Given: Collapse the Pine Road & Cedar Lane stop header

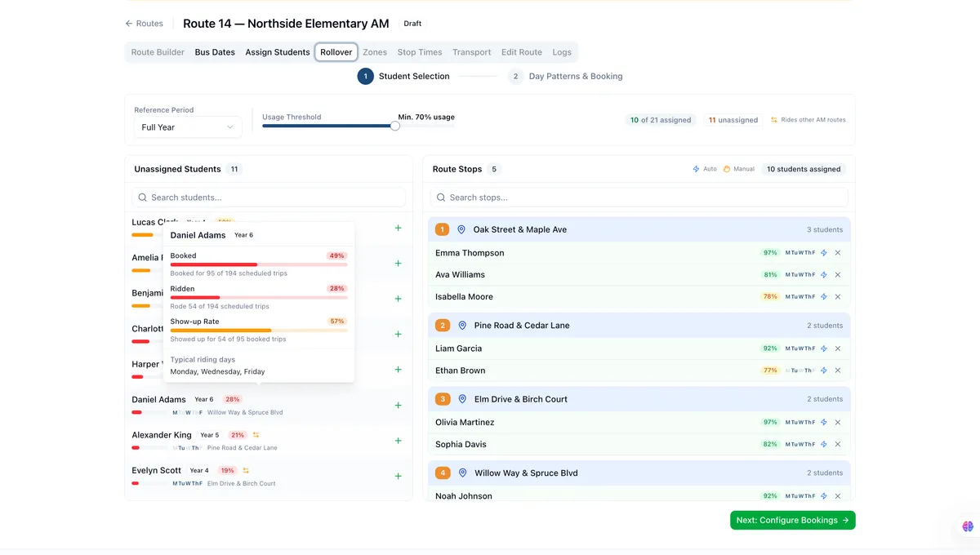Looking at the screenshot, I should (x=639, y=326).
